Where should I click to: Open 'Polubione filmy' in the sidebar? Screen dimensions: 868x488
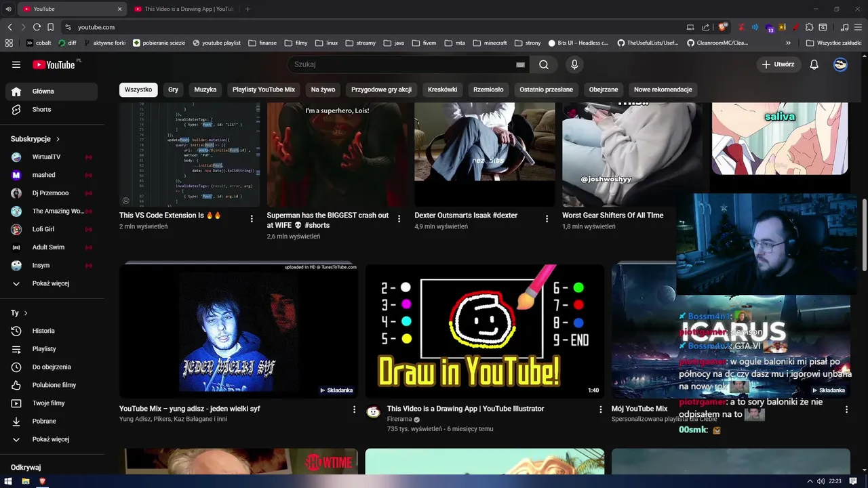[52, 385]
